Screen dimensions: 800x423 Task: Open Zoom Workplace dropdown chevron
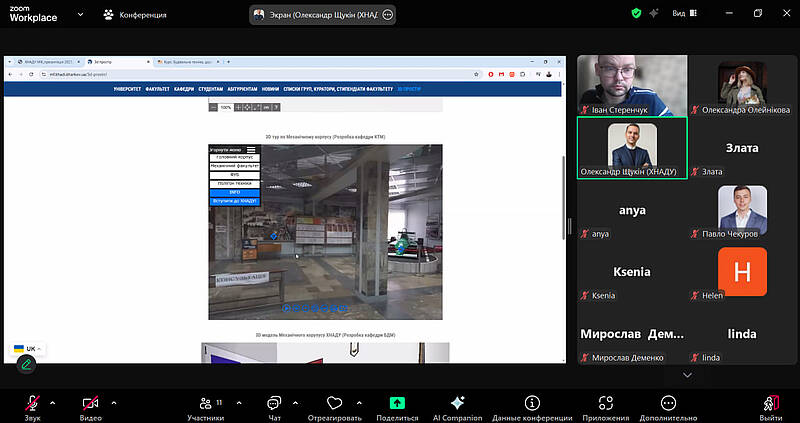pos(79,15)
